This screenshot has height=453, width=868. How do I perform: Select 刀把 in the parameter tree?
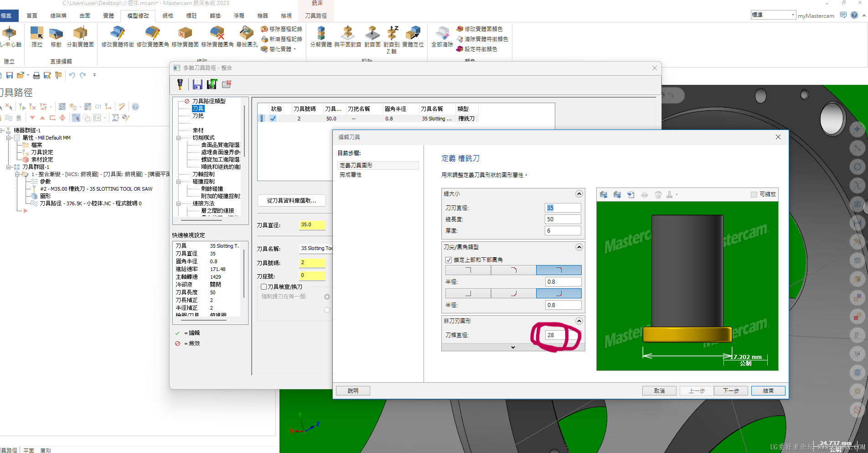coord(198,116)
